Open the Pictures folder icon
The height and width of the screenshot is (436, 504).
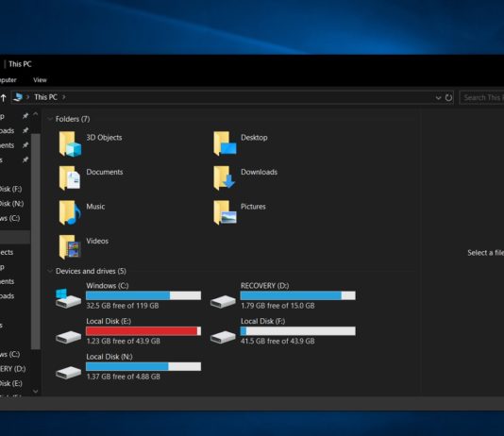tap(225, 212)
